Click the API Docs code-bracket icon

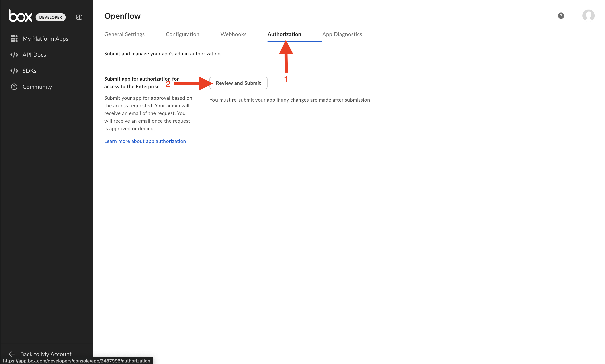click(14, 55)
